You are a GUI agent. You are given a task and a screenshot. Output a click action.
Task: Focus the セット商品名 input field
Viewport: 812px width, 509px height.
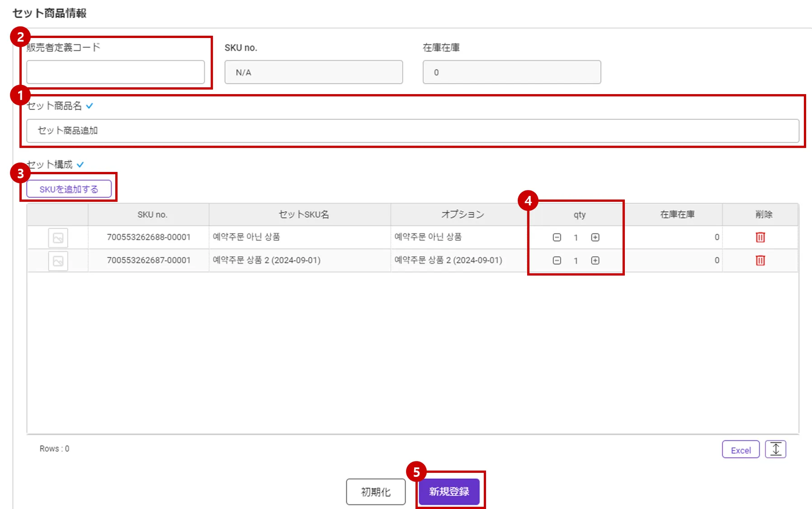413,131
